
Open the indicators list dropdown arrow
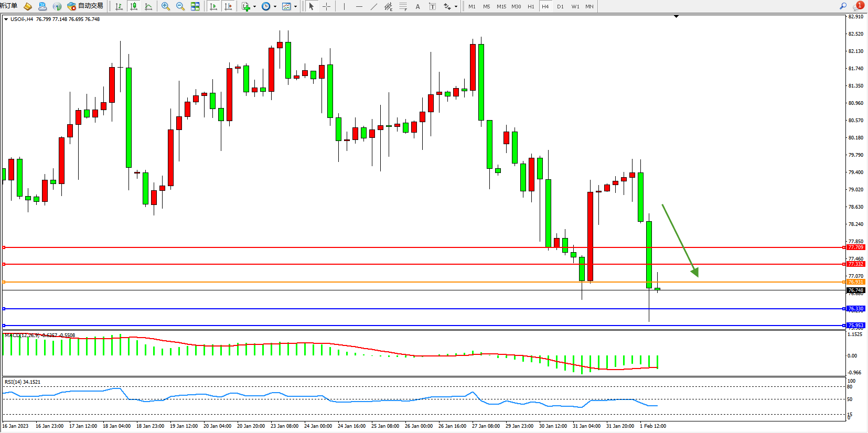click(255, 7)
